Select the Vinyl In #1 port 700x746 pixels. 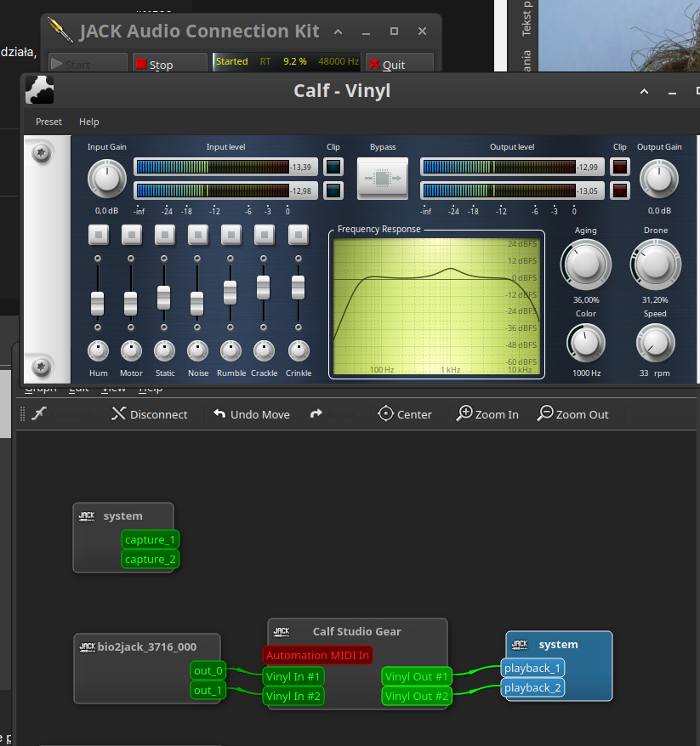pyautogui.click(x=293, y=676)
